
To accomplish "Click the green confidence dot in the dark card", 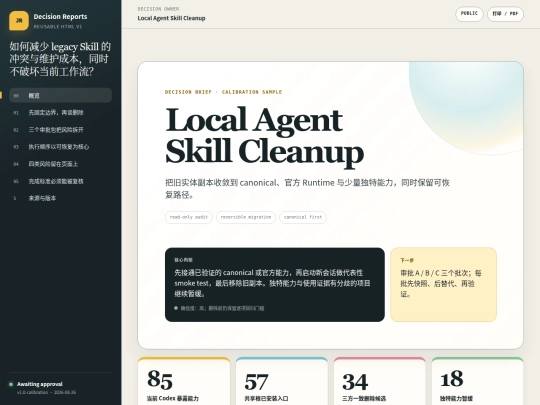I will pyautogui.click(x=176, y=308).
